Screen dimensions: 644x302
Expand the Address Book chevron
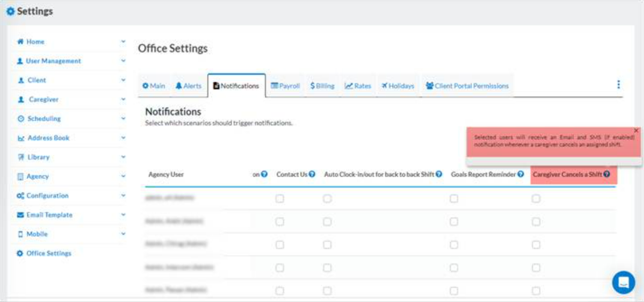coord(123,138)
